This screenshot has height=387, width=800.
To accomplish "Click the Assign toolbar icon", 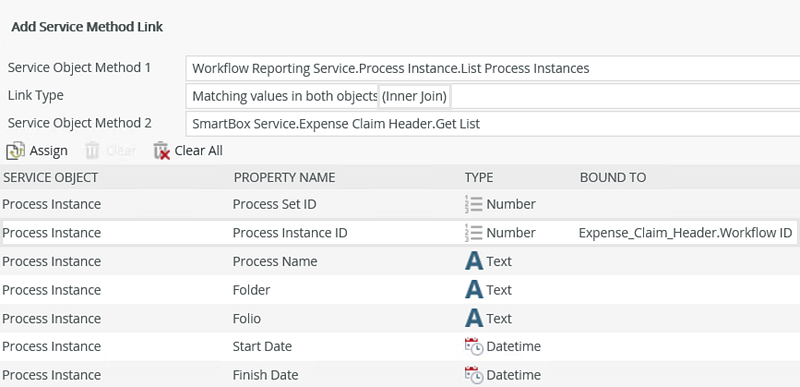I will (15, 151).
